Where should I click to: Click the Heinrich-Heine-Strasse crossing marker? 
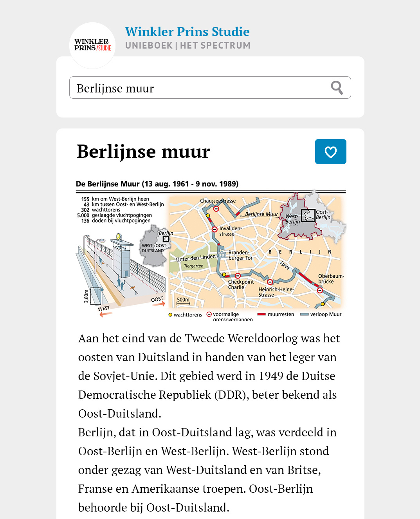270,282
